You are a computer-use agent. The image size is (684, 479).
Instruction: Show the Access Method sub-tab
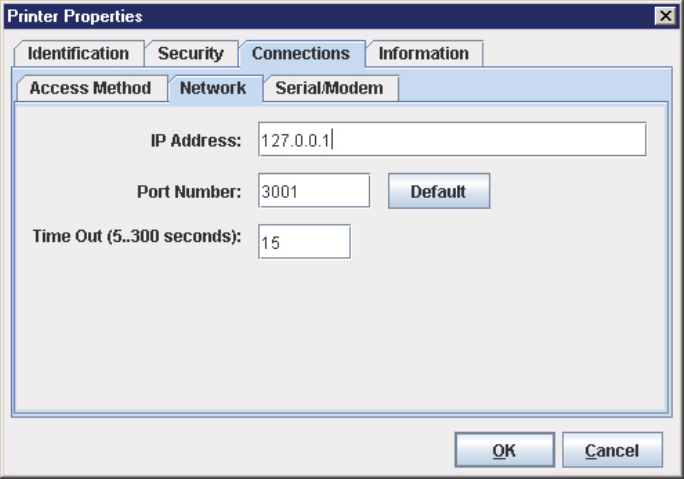point(90,88)
